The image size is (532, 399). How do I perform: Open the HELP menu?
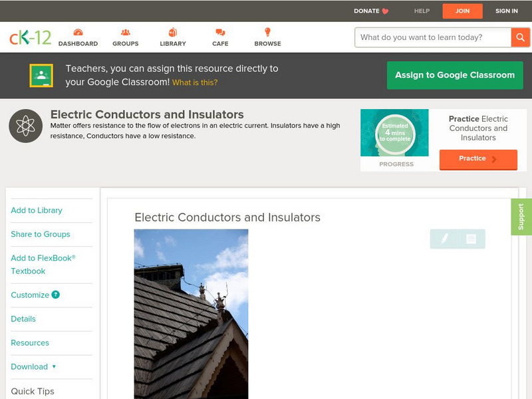[x=421, y=11]
